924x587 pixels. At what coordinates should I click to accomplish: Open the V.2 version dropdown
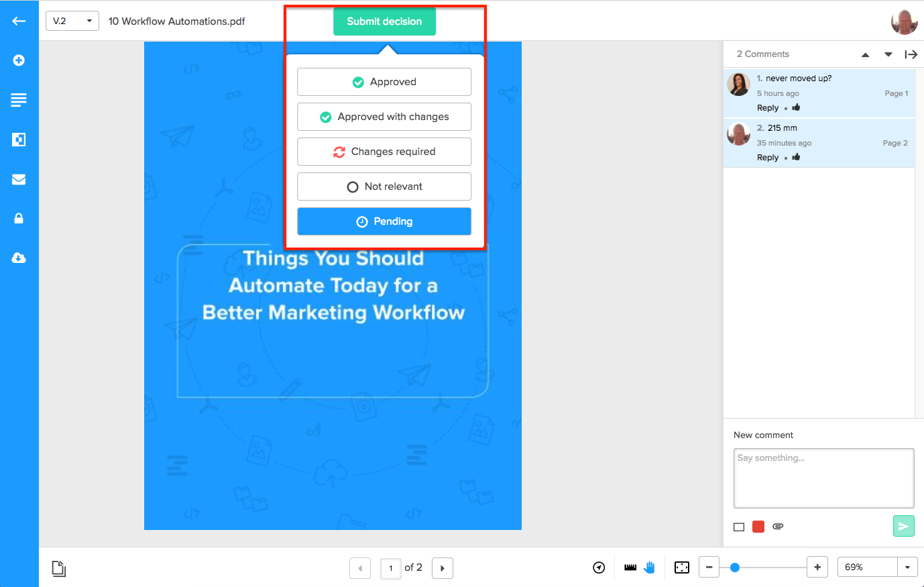click(72, 21)
